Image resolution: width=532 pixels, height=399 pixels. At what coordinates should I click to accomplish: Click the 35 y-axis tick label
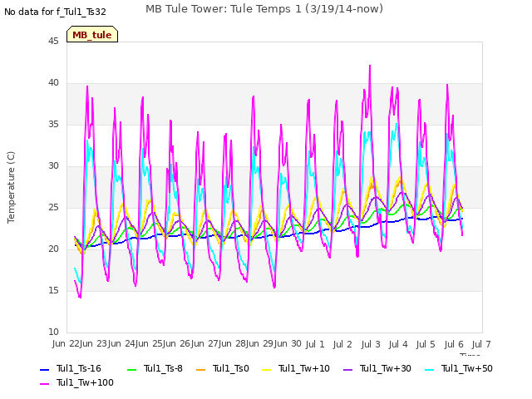tap(53, 125)
